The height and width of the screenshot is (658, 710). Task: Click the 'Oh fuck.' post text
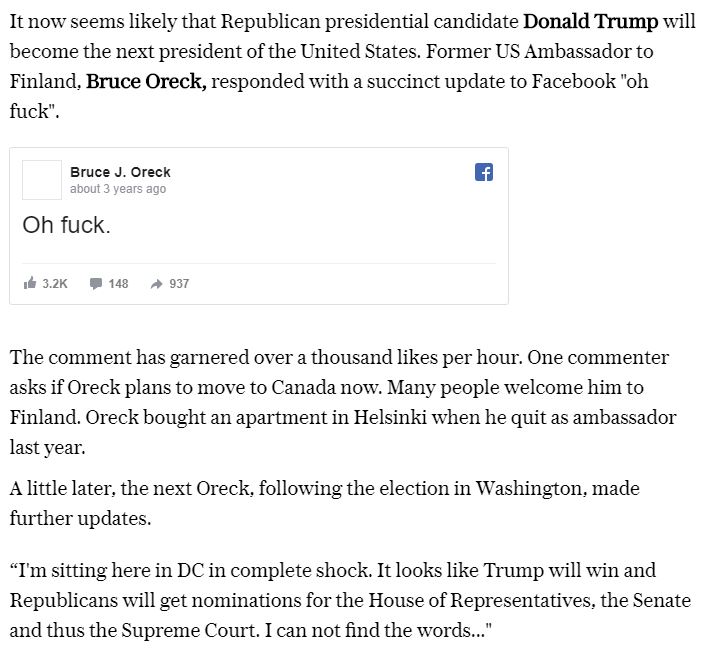(66, 225)
